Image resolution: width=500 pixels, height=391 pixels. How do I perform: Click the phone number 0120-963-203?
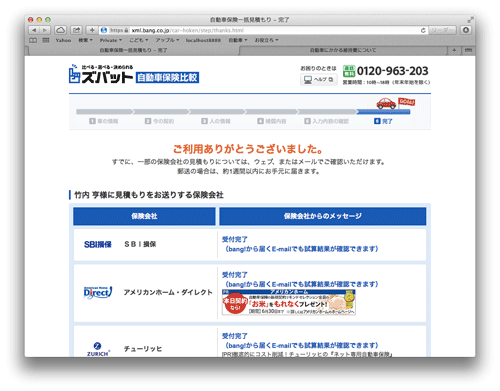tap(393, 71)
